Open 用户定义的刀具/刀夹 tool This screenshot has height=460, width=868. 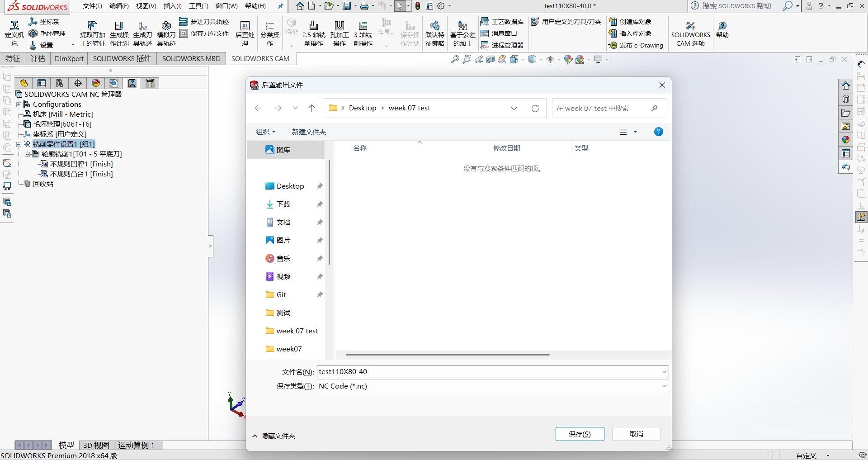[x=566, y=22]
